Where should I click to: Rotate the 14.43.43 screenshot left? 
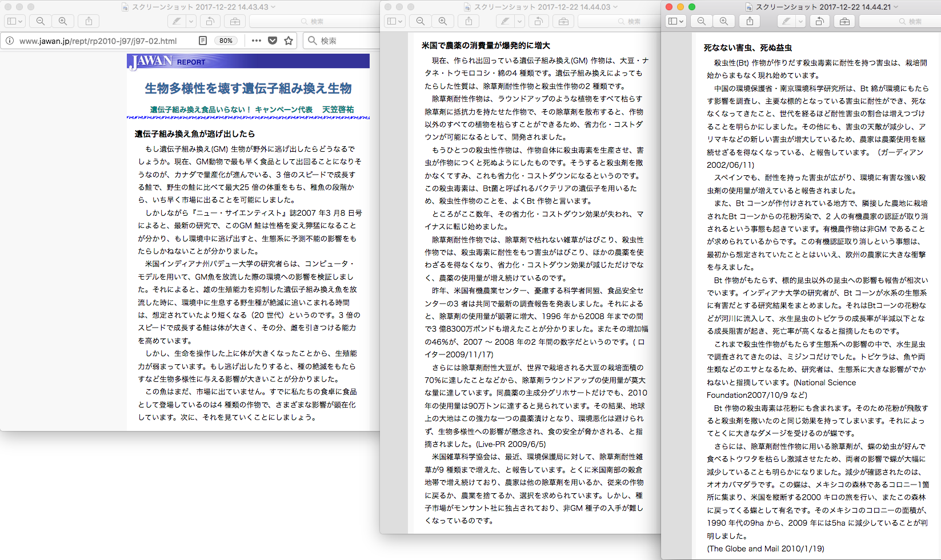click(x=210, y=21)
